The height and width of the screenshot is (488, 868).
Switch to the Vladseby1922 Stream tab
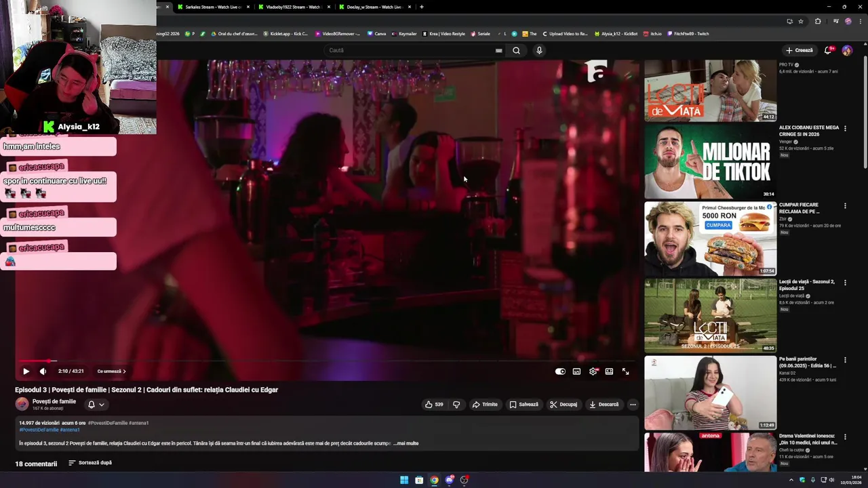[x=294, y=7]
